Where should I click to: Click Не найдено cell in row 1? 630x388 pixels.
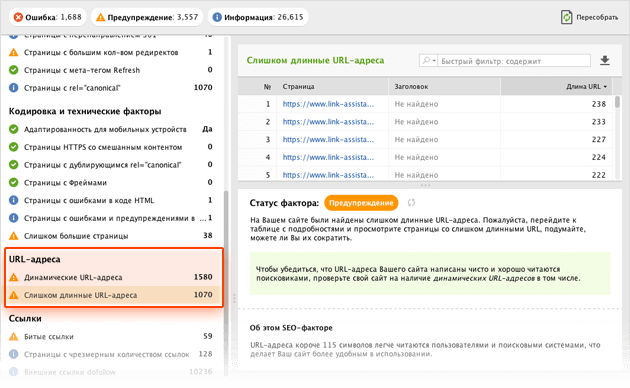click(416, 104)
